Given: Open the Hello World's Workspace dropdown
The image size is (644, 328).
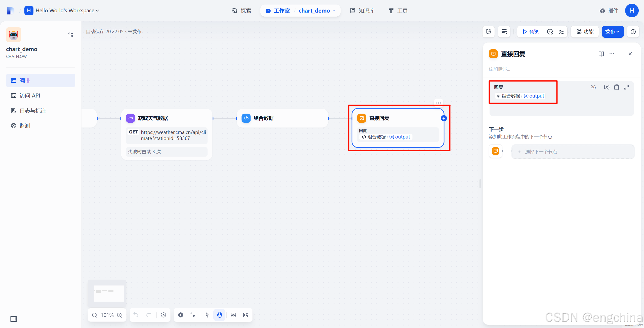Looking at the screenshot, I should [x=67, y=11].
